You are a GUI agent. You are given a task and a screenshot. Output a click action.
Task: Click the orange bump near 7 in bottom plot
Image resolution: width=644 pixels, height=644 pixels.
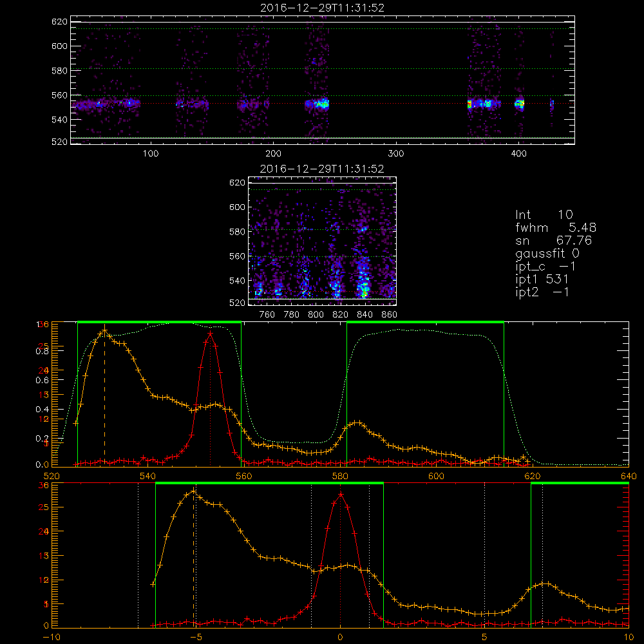click(546, 583)
